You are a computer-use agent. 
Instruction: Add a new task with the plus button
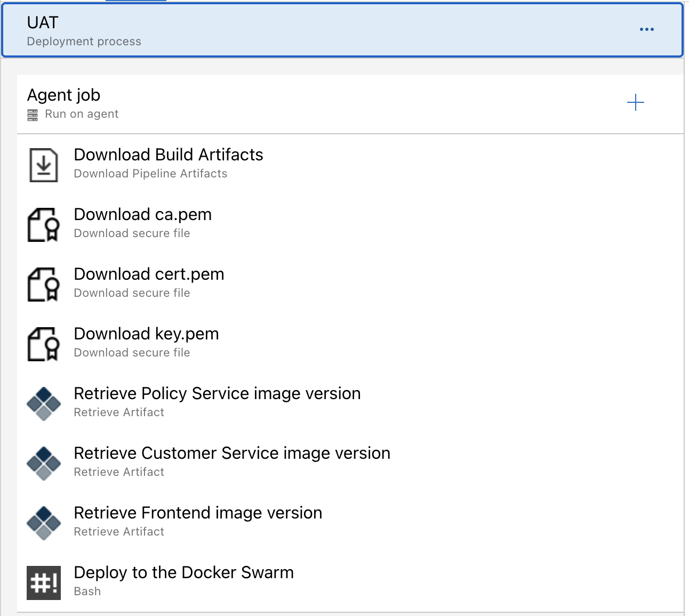tap(636, 103)
